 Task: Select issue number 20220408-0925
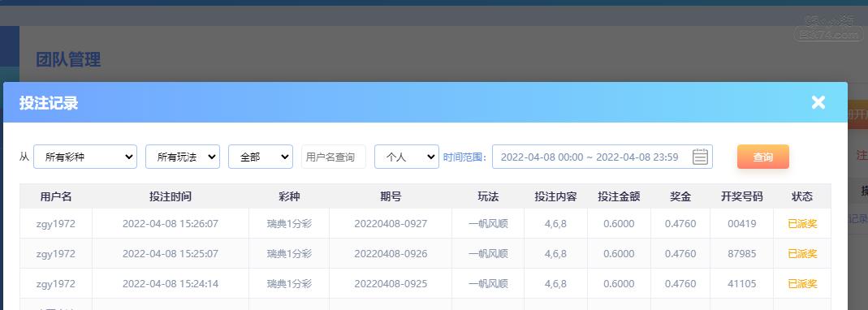click(391, 284)
